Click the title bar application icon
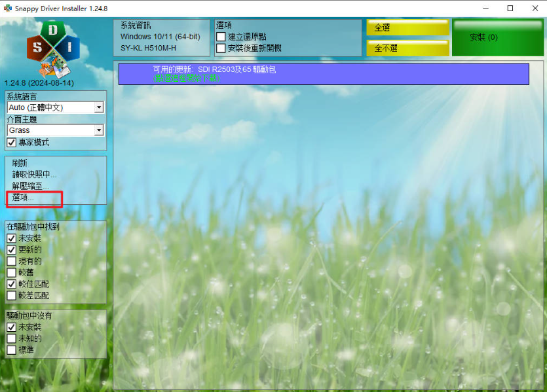This screenshot has height=392, width=547. (7, 8)
